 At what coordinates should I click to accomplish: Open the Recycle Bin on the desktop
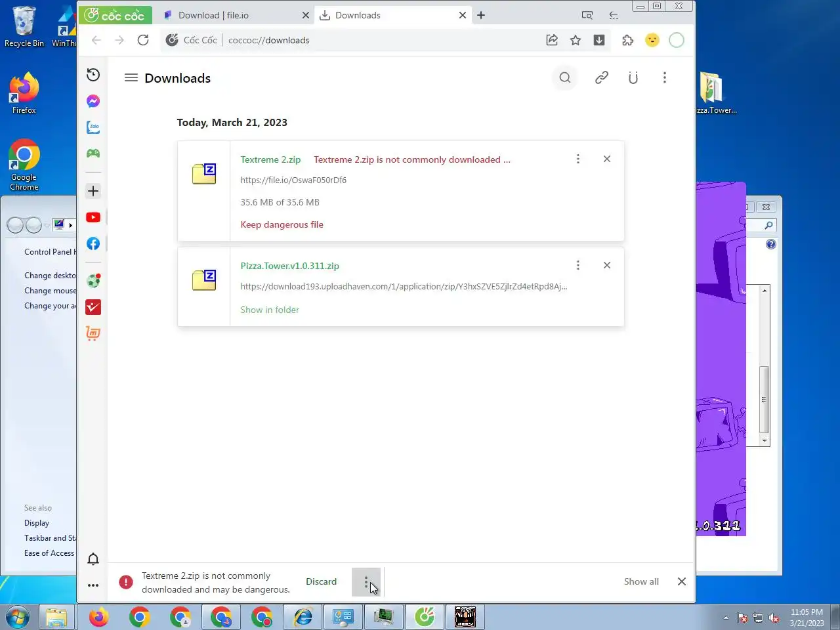pos(24,27)
